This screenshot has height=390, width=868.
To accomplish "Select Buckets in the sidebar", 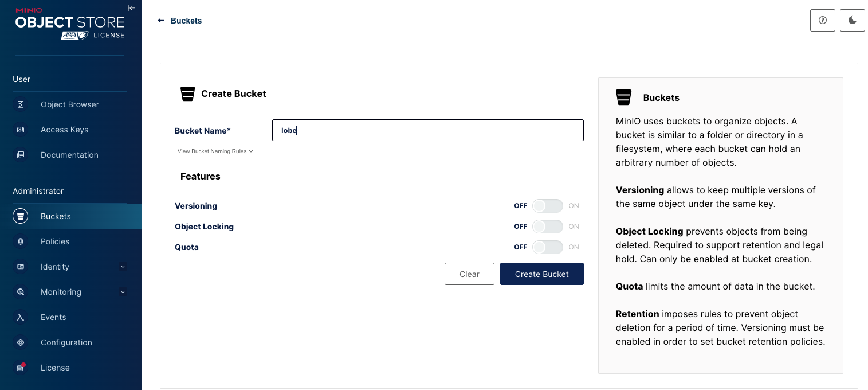I will tap(56, 216).
